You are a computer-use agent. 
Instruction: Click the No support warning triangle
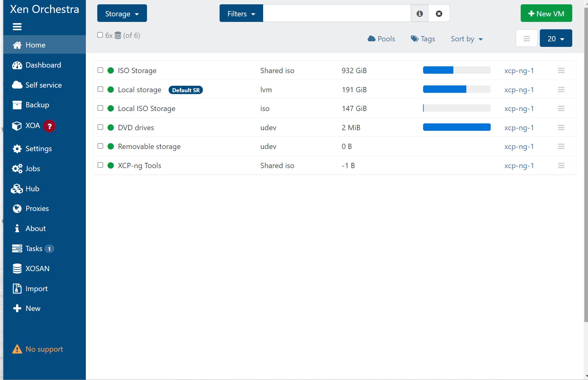tap(17, 349)
